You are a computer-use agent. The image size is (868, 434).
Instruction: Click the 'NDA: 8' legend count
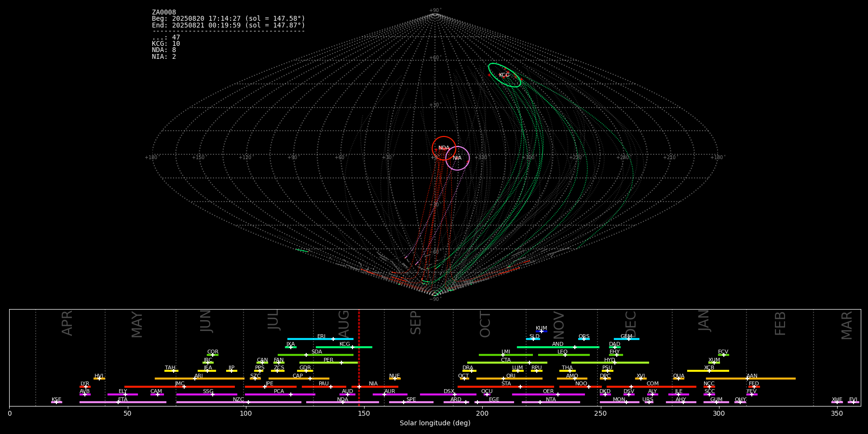pyautogui.click(x=164, y=50)
